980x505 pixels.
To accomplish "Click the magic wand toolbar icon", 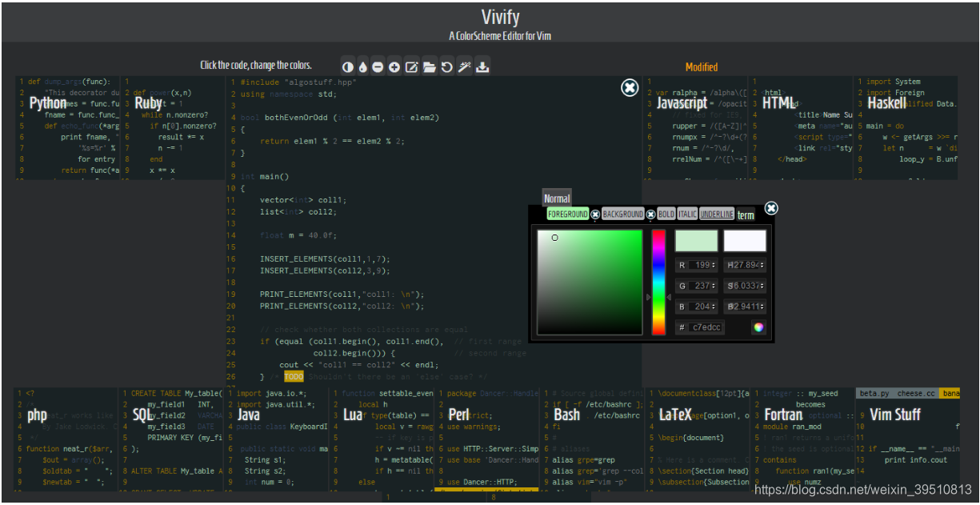I will pos(464,67).
